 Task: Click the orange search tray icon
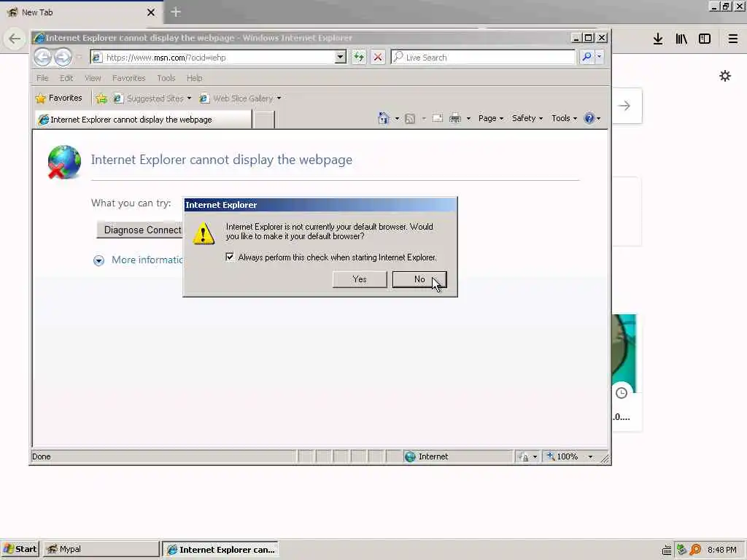(695, 550)
